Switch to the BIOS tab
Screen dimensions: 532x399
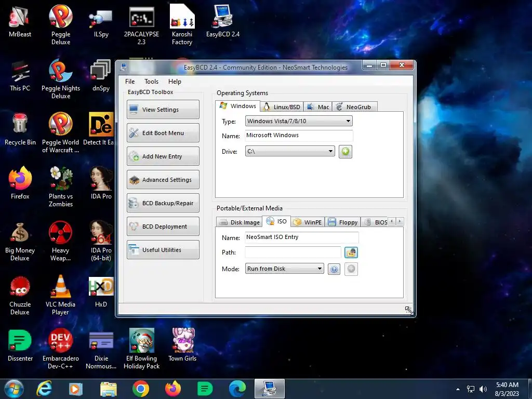point(376,222)
